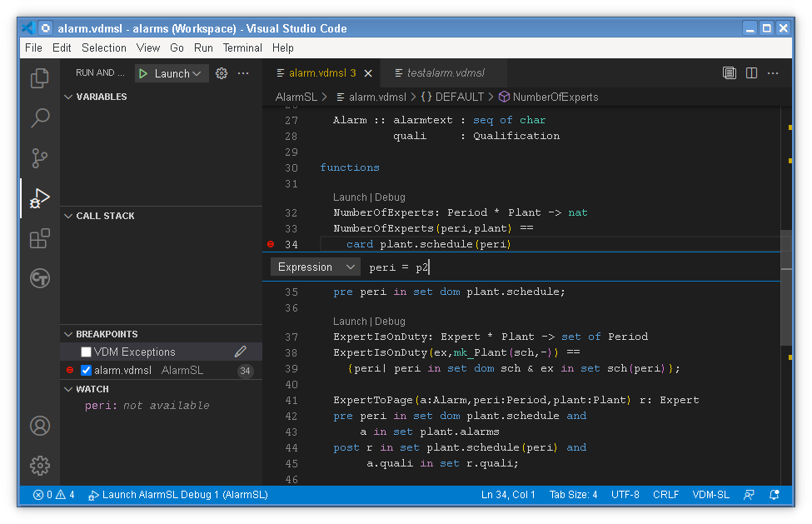Remove the red breakpoint on line 34
Screen dimensions: 812x524
pyautogui.click(x=271, y=244)
